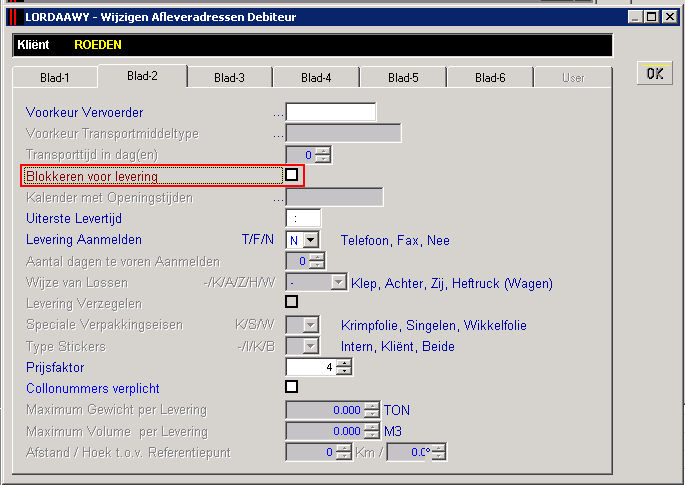685x485 pixels.
Task: Increase Maximum Gewicht per Levering
Action: point(372,406)
